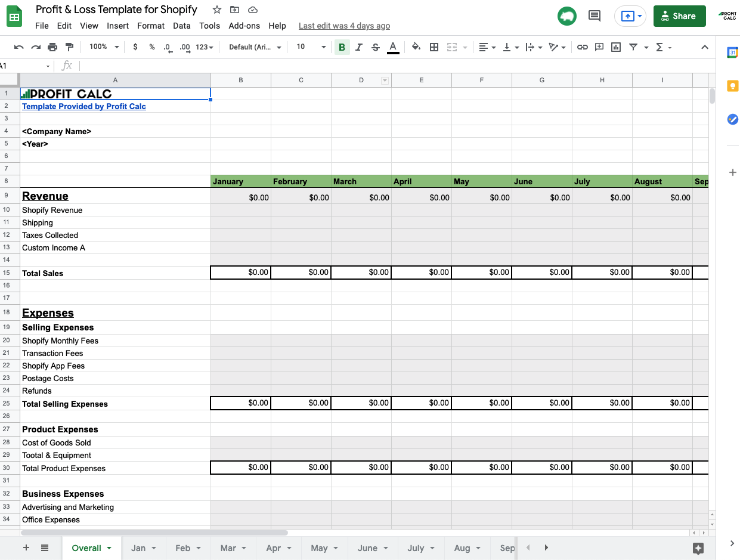
Task: Open comment history icon
Action: (x=594, y=16)
